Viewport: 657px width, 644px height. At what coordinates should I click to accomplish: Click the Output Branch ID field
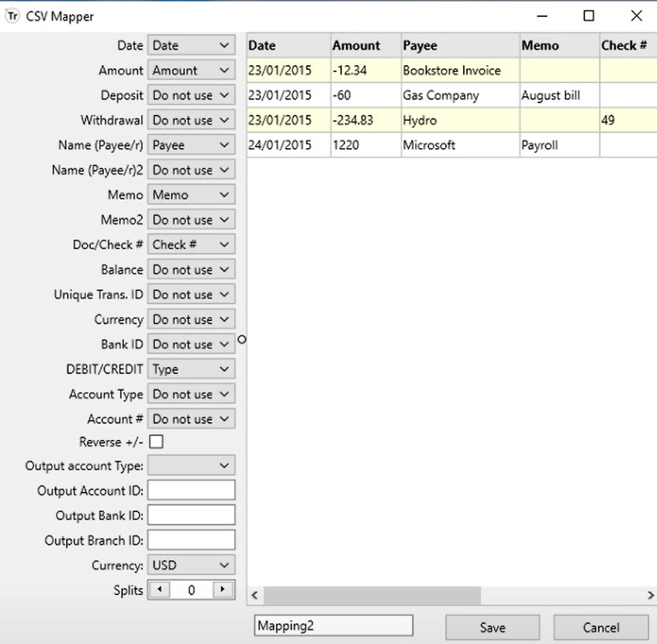(x=191, y=540)
